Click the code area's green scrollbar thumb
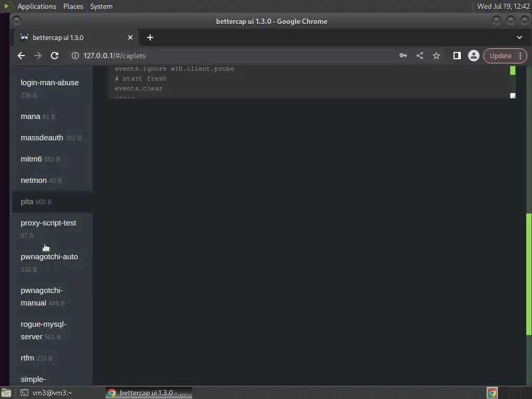Screen dimensions: 532x399 pos(513,70)
